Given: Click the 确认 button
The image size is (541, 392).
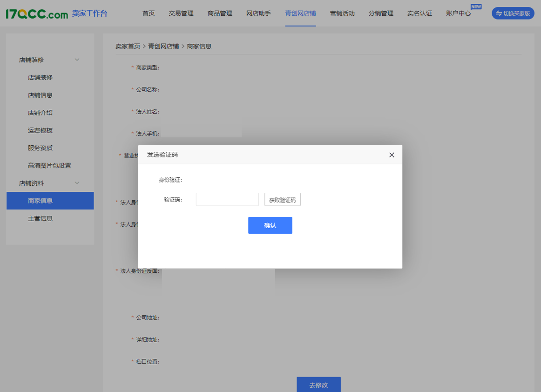Looking at the screenshot, I should click(270, 225).
